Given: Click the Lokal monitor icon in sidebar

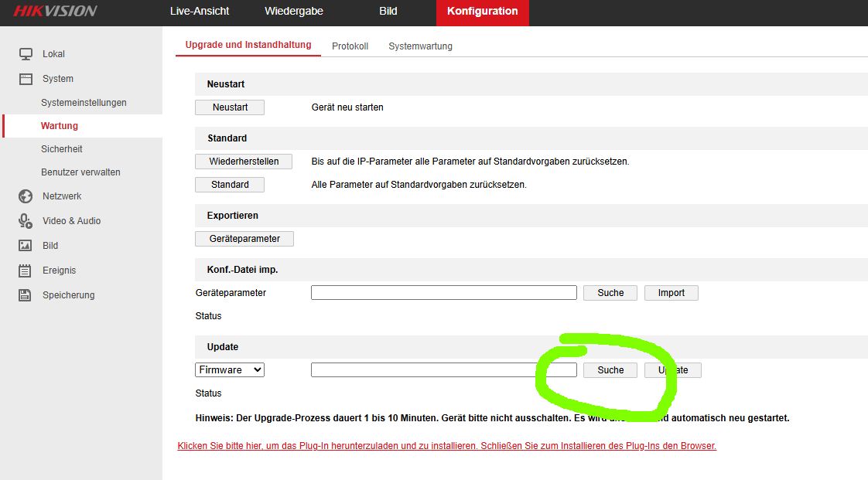Looking at the screenshot, I should 26,54.
